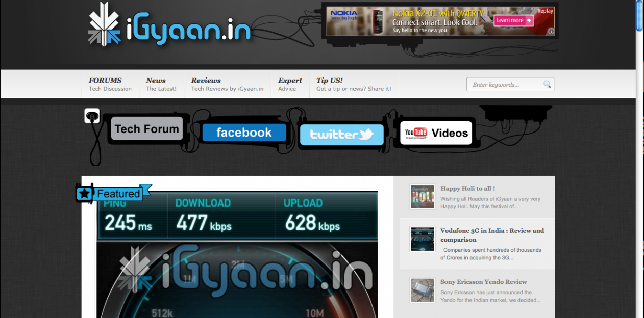This screenshot has height=318, width=644.
Task: Click the ad info icon
Action: click(x=551, y=32)
